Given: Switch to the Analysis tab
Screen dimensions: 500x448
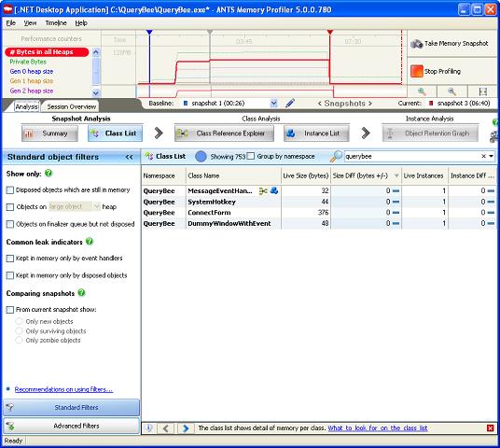Looking at the screenshot, I should coord(27,106).
